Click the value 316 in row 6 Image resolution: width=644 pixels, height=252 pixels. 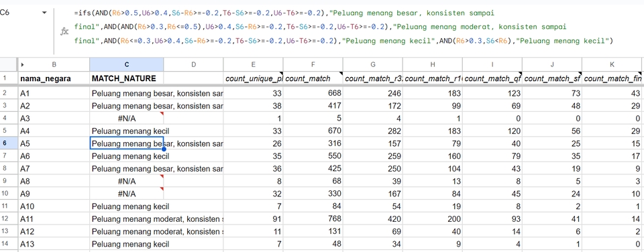313,143
